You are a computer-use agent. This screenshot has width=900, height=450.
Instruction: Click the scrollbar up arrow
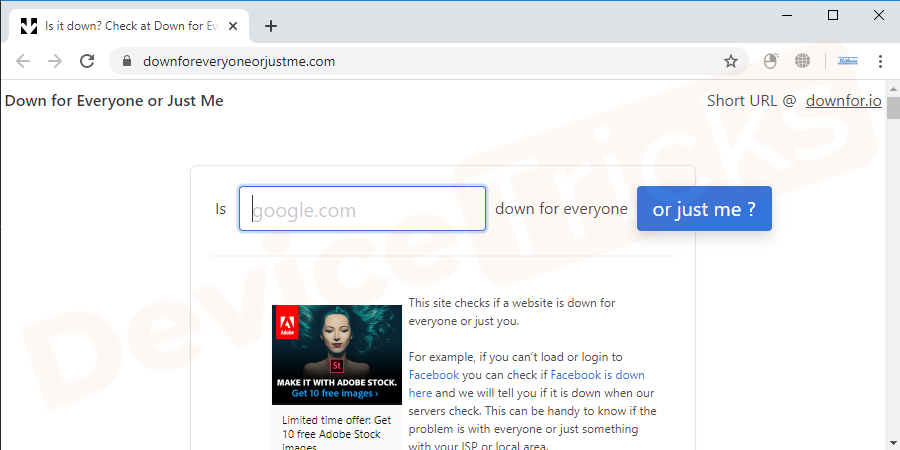(x=893, y=89)
